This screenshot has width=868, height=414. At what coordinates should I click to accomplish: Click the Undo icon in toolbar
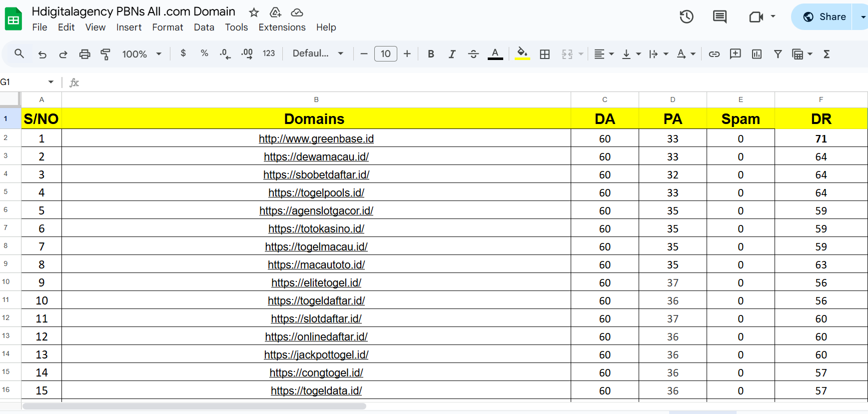pyautogui.click(x=42, y=54)
